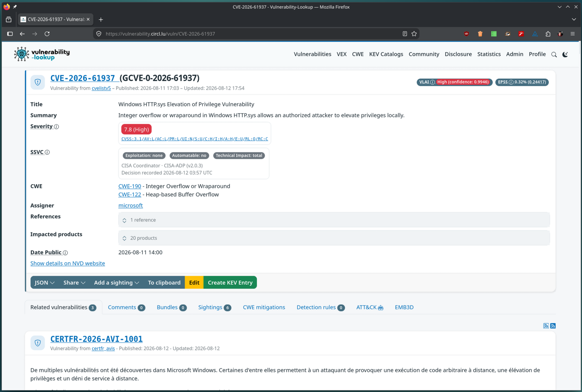Open the ATT&CK tab

point(370,307)
